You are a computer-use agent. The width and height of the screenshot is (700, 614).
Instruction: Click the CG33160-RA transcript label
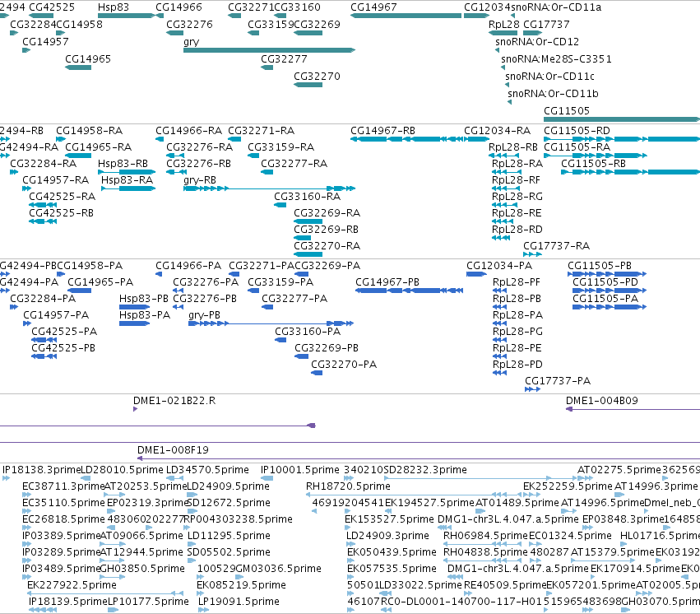point(307,197)
